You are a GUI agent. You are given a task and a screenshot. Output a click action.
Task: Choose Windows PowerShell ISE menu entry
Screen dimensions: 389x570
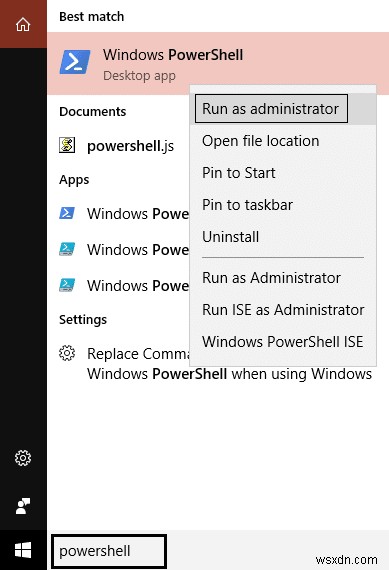pyautogui.click(x=283, y=342)
